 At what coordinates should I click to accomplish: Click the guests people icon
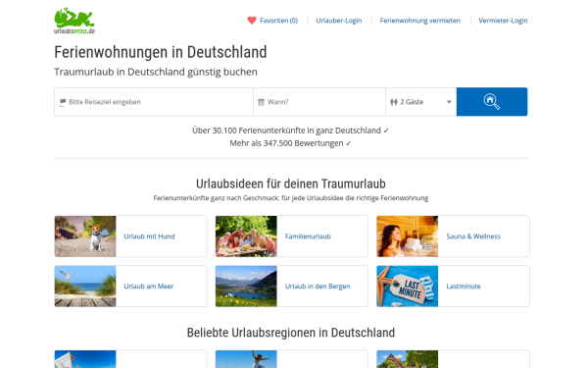coord(393,102)
